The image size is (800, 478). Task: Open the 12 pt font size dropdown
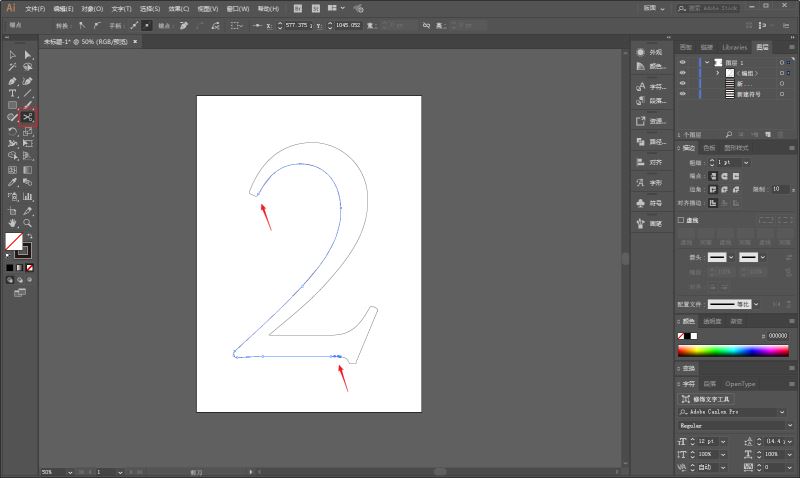723,441
